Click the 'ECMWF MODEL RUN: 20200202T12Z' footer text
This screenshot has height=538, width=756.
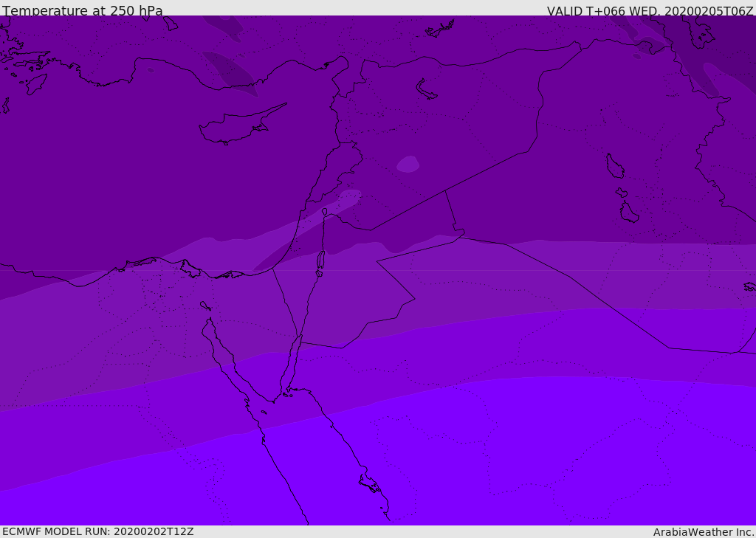coord(98,531)
